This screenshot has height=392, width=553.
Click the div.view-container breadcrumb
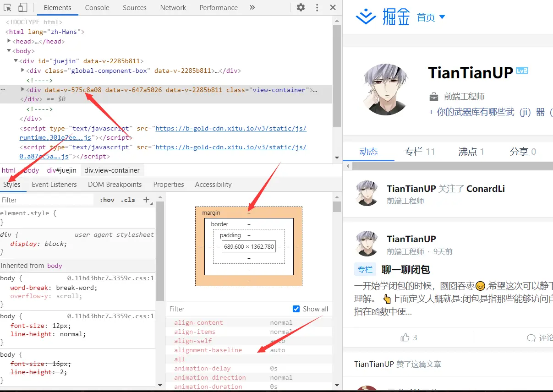112,170
